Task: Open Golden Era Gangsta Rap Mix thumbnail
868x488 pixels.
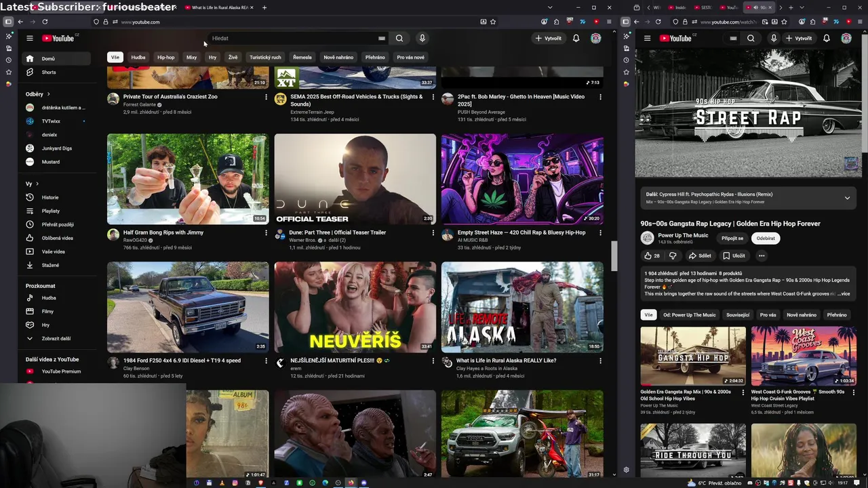Action: point(693,357)
